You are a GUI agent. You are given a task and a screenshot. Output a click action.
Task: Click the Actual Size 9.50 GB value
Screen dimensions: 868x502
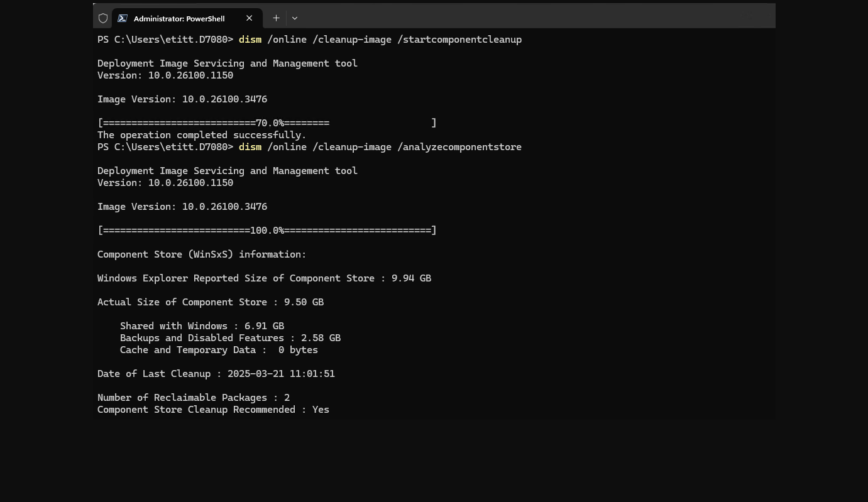[x=304, y=302]
